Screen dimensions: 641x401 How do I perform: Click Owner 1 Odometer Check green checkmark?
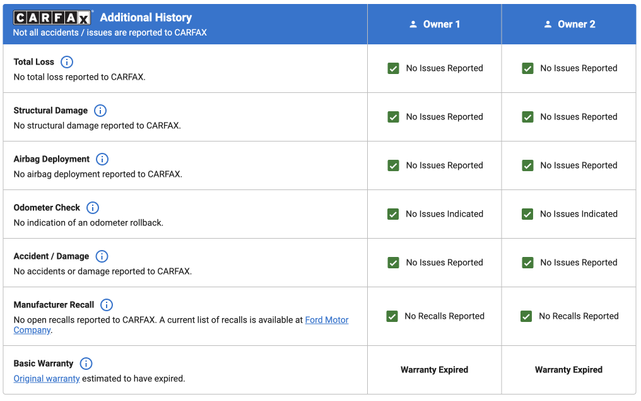(393, 214)
